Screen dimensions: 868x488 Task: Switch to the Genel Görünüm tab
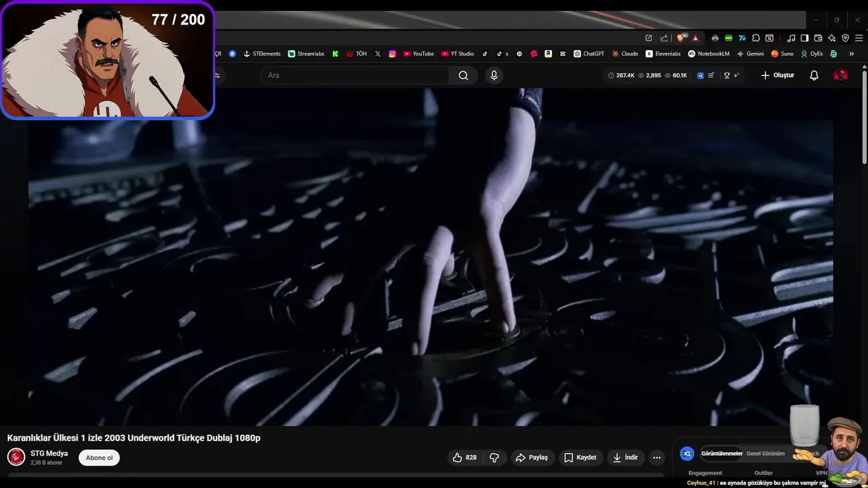tap(766, 453)
